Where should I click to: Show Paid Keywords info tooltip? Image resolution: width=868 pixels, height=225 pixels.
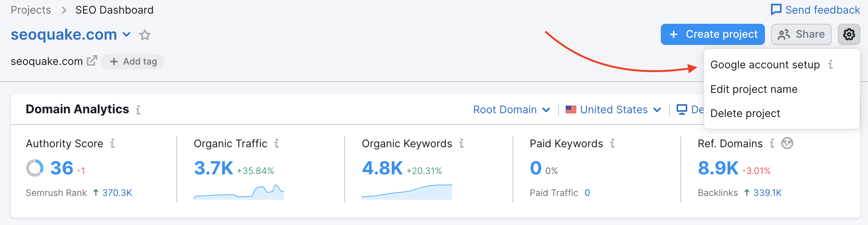click(613, 143)
